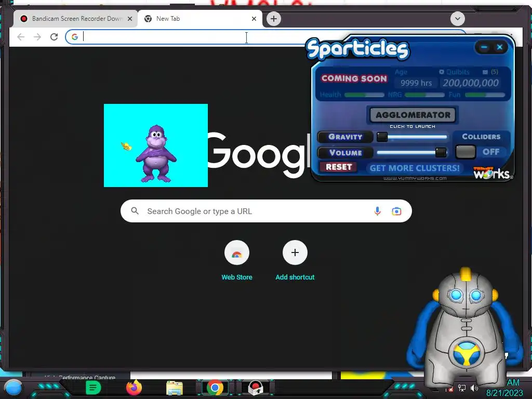Viewport: 532px width, 399px height.
Task: Click the 8/21/2023 date on the taskbar
Action: (504, 393)
